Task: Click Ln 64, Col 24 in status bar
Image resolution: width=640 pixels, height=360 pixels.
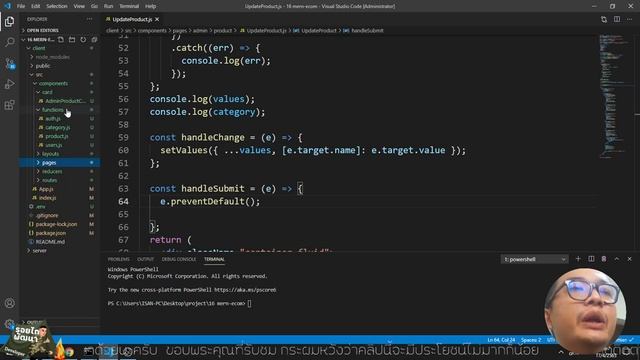Action: 501,340
